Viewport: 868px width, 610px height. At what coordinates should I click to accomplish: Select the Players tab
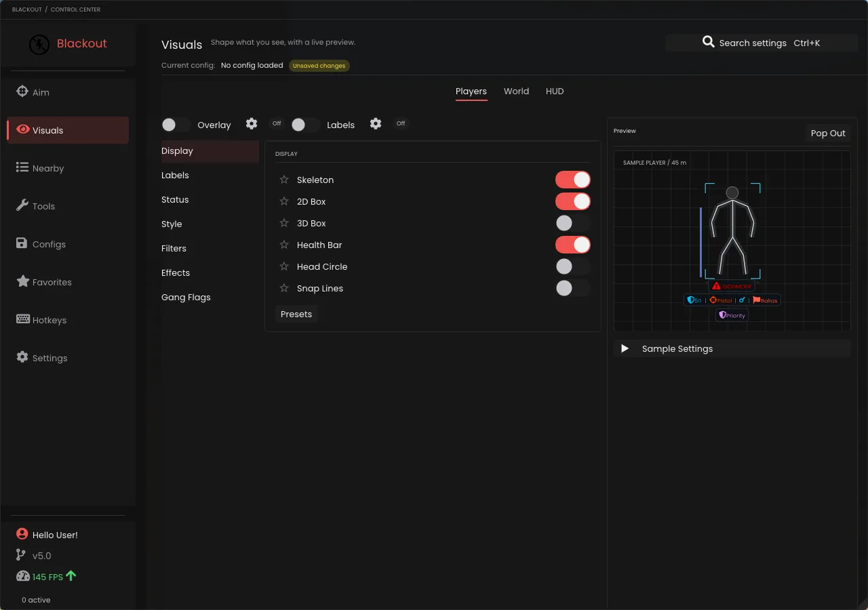(x=471, y=91)
